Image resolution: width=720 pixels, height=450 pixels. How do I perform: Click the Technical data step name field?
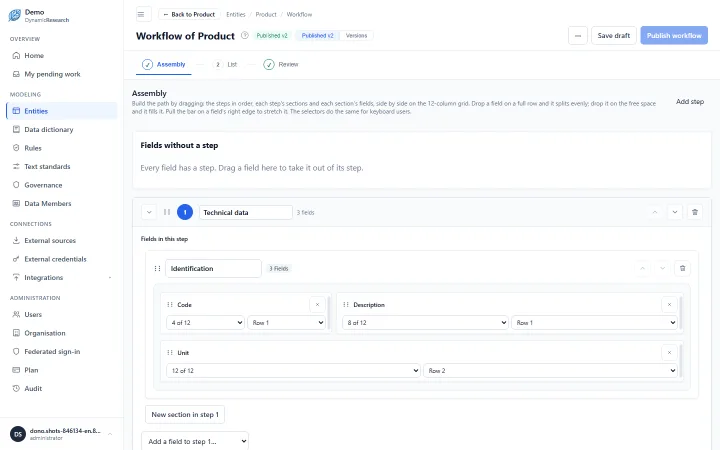point(246,213)
